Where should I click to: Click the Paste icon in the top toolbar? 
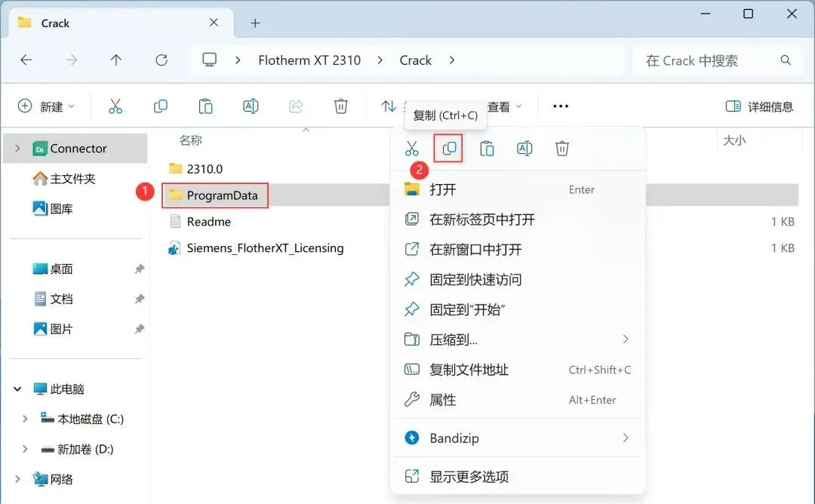coord(205,106)
